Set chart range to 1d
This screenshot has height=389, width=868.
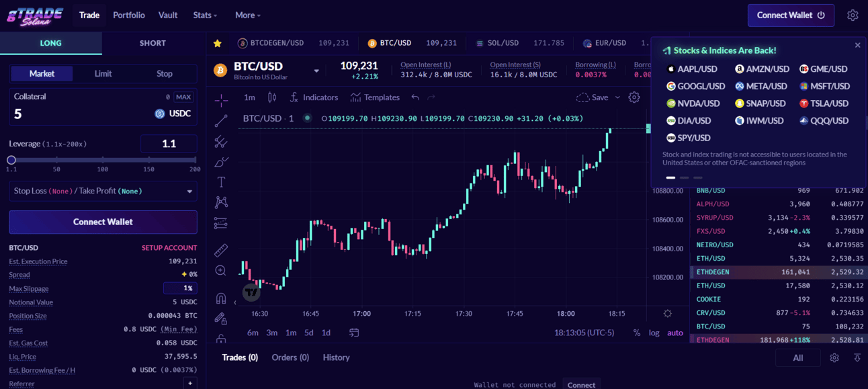(x=326, y=333)
